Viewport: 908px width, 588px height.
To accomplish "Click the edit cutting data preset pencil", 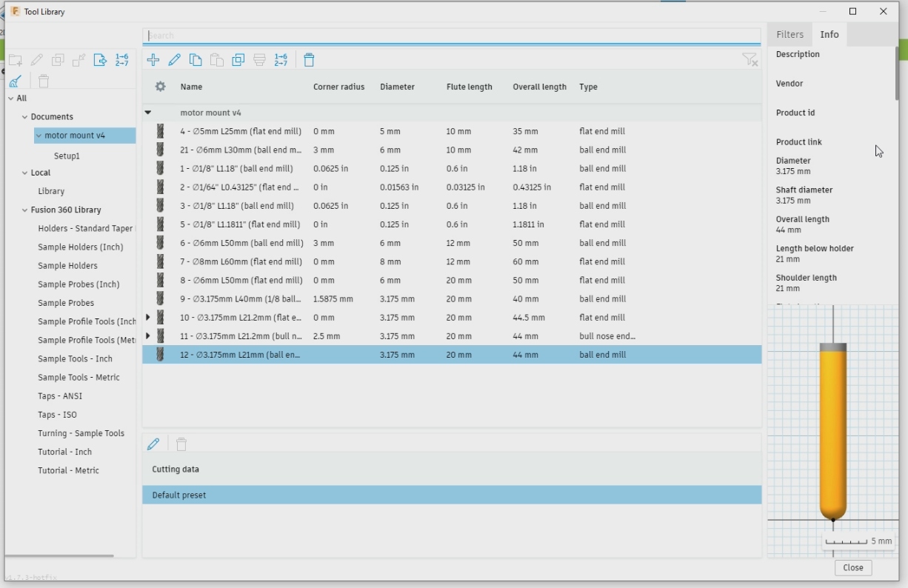I will pos(153,444).
